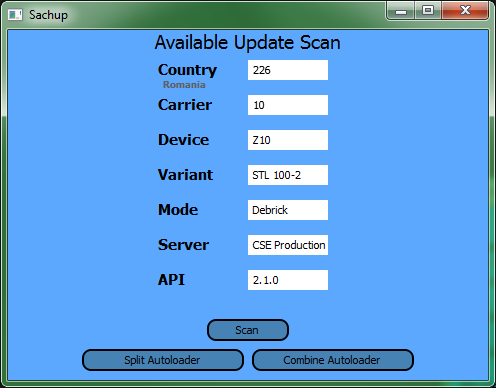The image size is (496, 388).
Task: Click the Variant label
Action: pos(185,175)
